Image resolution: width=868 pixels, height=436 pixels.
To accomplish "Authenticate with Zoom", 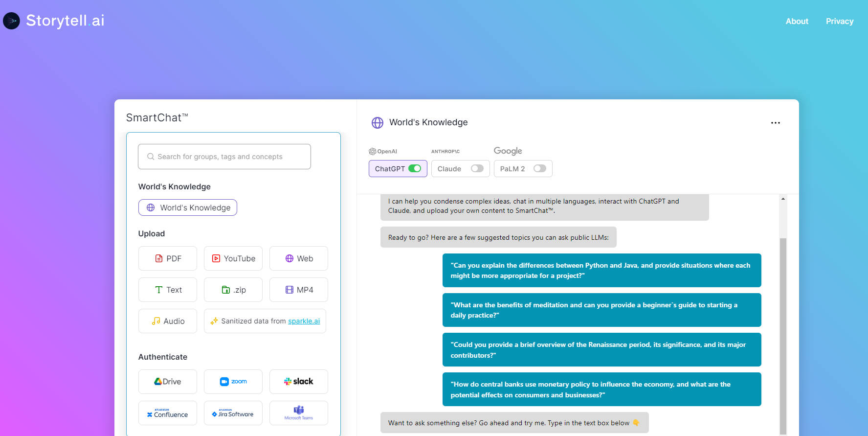I will 233,382.
